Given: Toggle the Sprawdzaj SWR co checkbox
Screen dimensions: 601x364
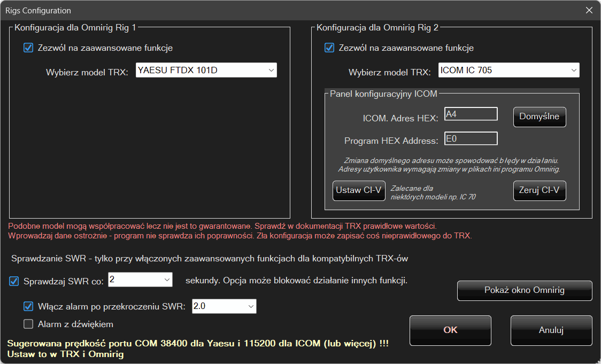Looking at the screenshot, I should click(x=14, y=281).
